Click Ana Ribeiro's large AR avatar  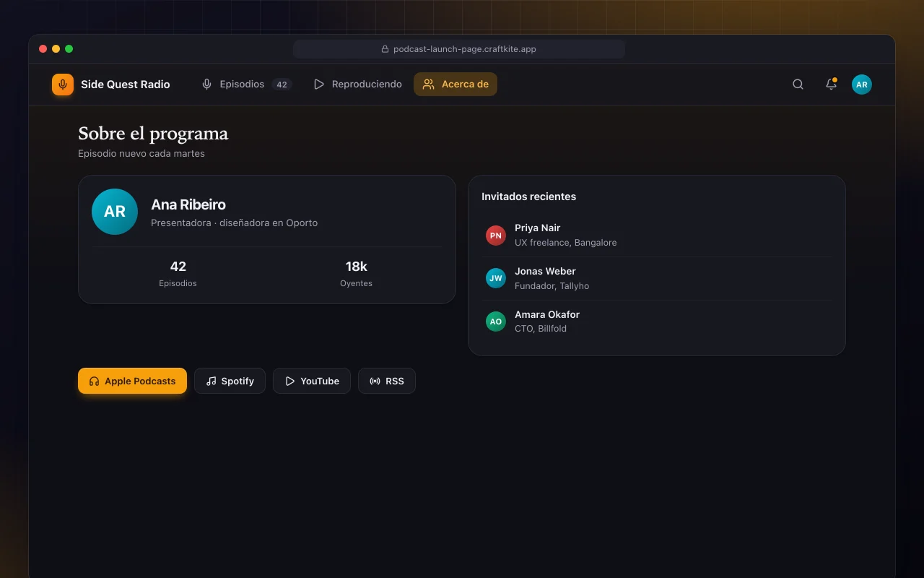click(x=115, y=212)
